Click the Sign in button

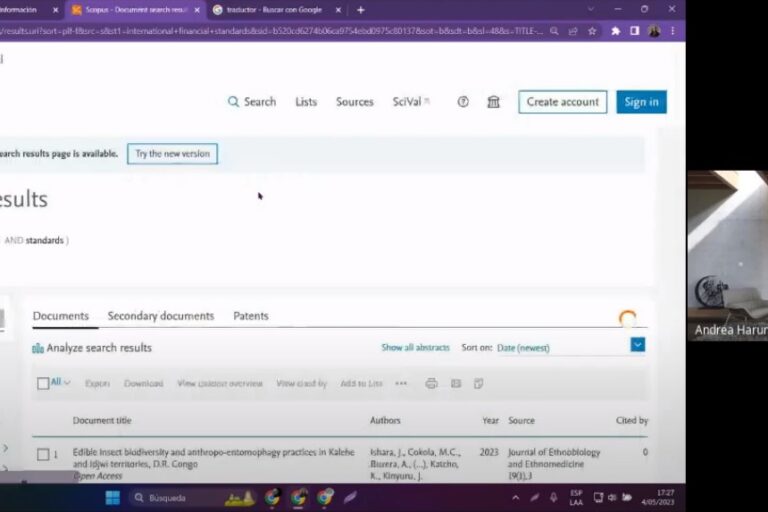point(641,102)
